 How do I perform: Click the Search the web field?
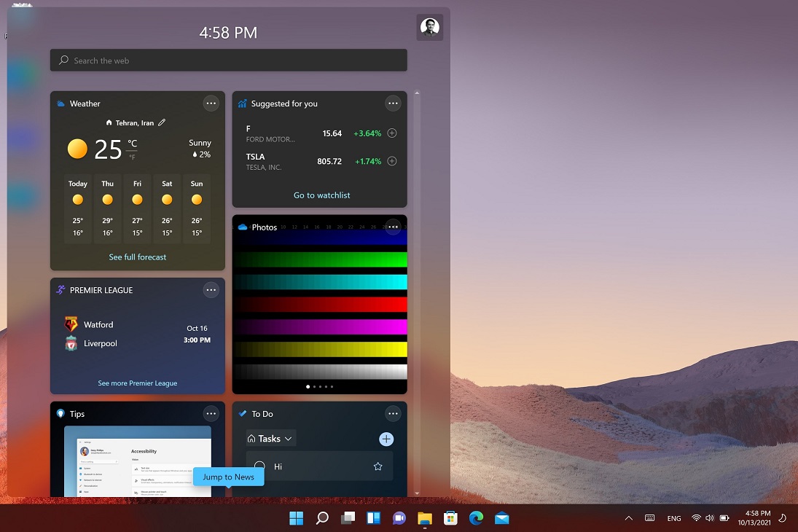point(228,60)
